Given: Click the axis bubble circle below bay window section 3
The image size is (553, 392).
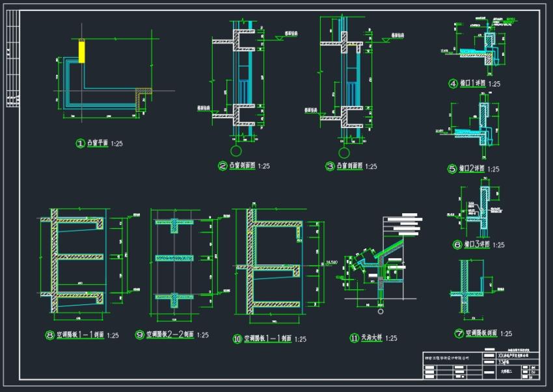Looking at the screenshot, I should click(344, 153).
